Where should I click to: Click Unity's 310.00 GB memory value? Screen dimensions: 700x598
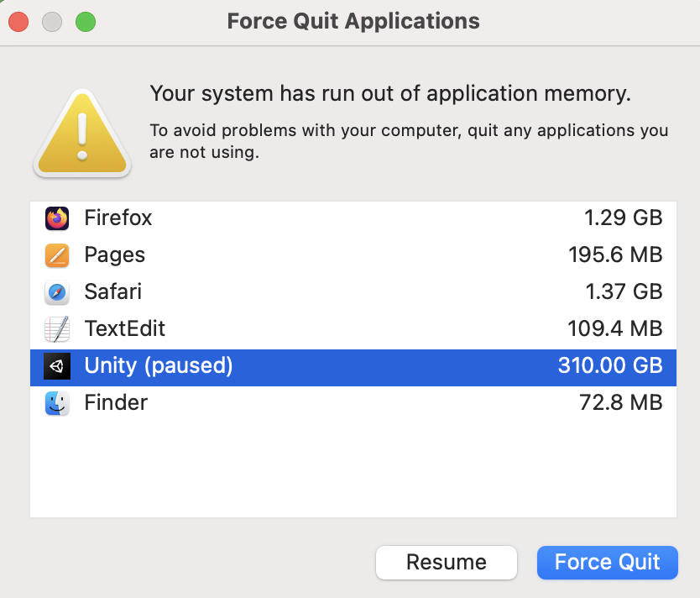click(x=610, y=366)
